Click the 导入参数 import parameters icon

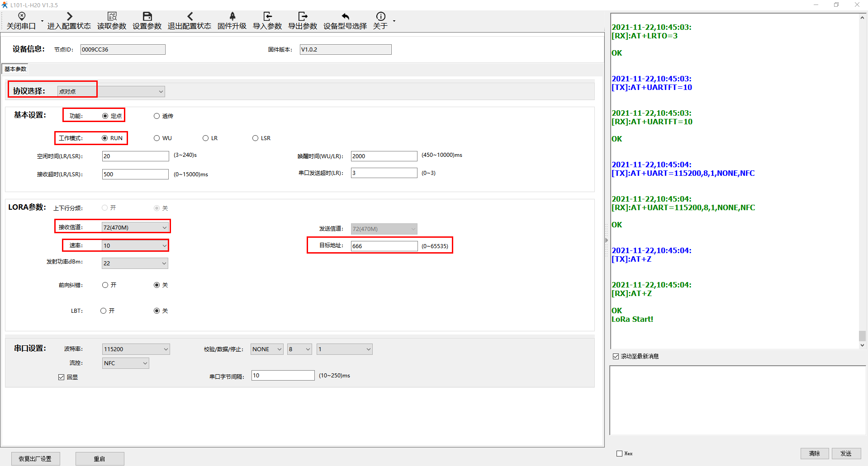[267, 17]
